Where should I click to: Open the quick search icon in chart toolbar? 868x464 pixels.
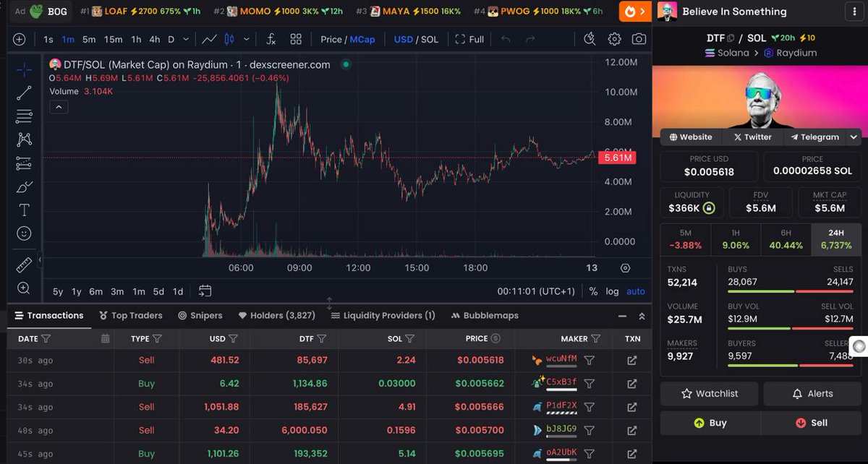590,39
